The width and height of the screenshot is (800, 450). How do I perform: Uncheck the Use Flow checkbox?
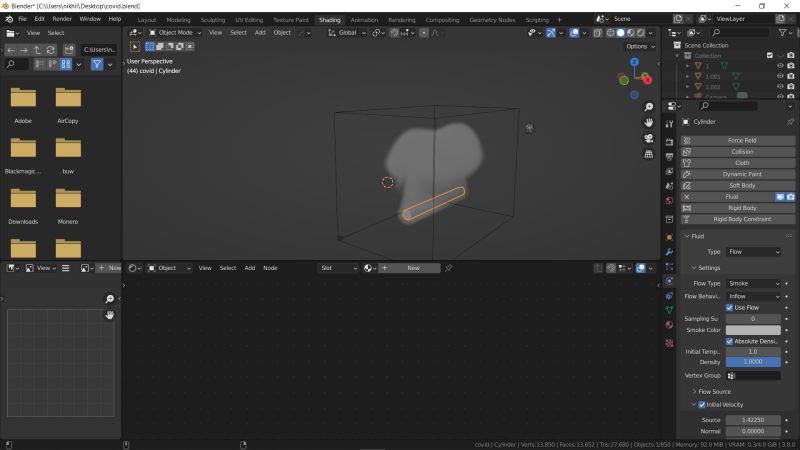pyautogui.click(x=729, y=308)
